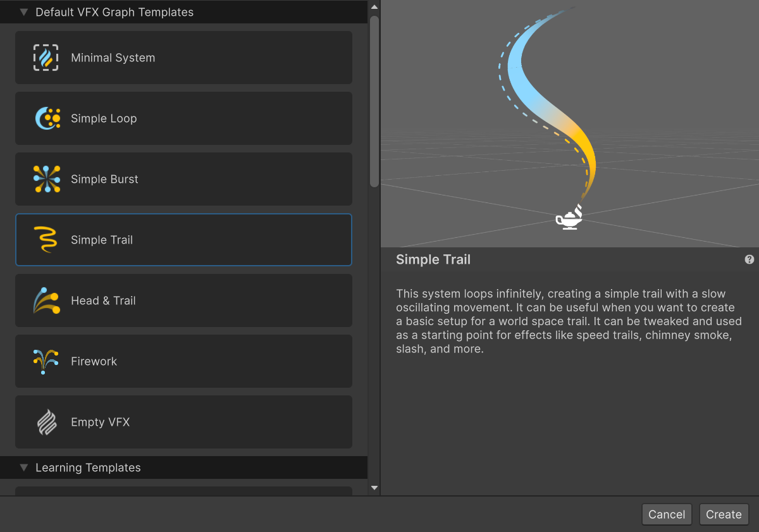The height and width of the screenshot is (532, 759).
Task: Open help via the question mark icon
Action: [750, 259]
